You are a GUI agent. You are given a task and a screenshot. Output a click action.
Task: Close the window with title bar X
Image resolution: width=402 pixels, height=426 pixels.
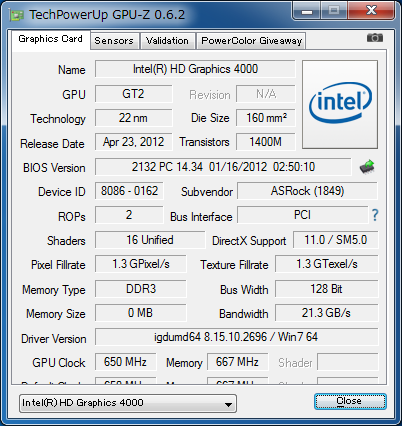pos(371,11)
